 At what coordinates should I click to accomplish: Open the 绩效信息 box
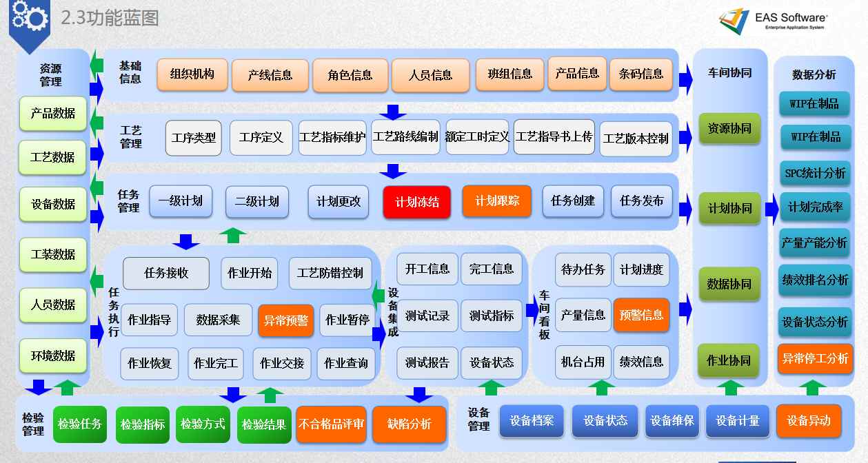pyautogui.click(x=641, y=362)
